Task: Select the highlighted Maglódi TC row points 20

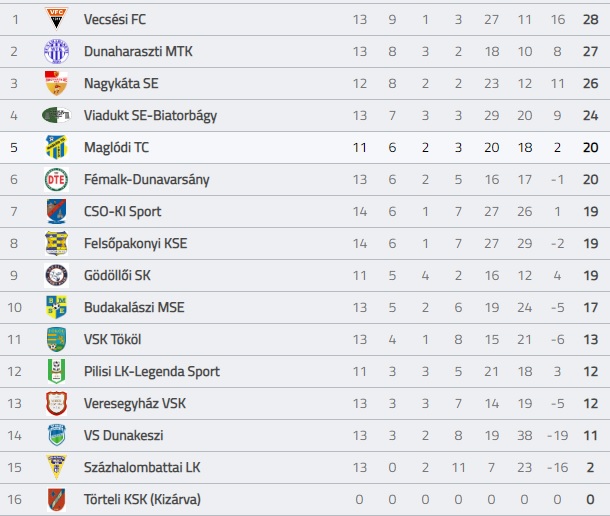Action: 591,147
